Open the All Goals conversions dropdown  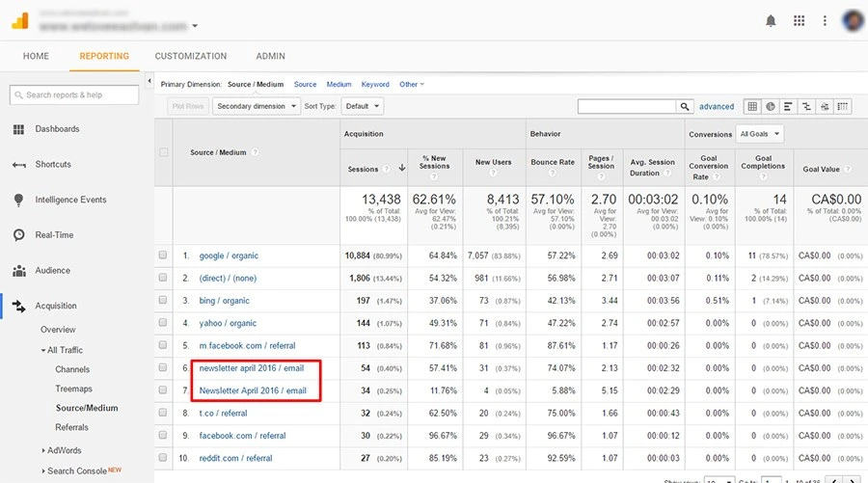click(760, 134)
